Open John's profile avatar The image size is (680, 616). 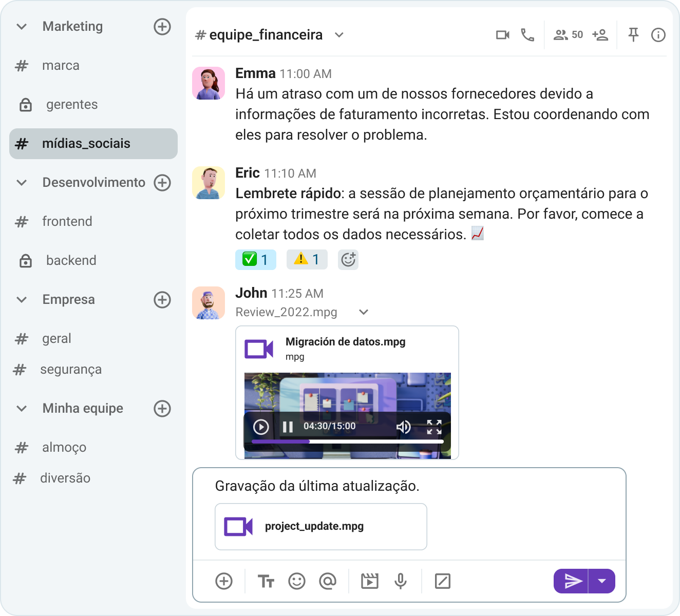209,303
